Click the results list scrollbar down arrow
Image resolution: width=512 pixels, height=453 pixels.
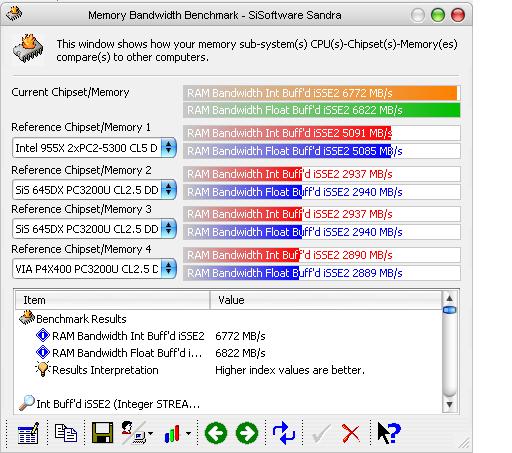[x=449, y=405]
